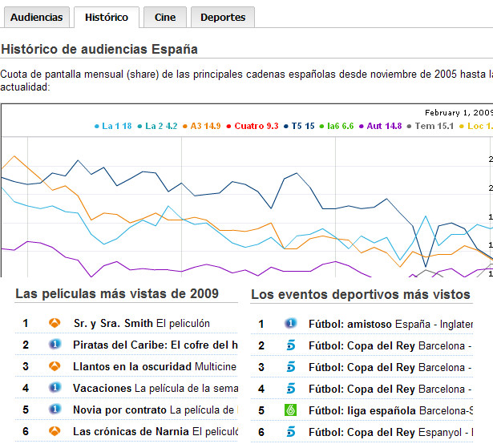Open the Cine tab
Screen dimensions: 493x448
(165, 17)
